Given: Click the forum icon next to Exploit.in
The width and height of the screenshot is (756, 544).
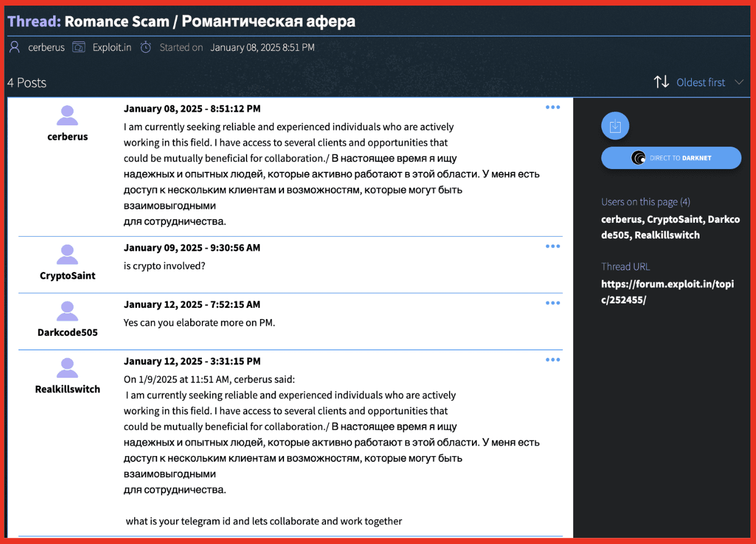Looking at the screenshot, I should click(79, 47).
